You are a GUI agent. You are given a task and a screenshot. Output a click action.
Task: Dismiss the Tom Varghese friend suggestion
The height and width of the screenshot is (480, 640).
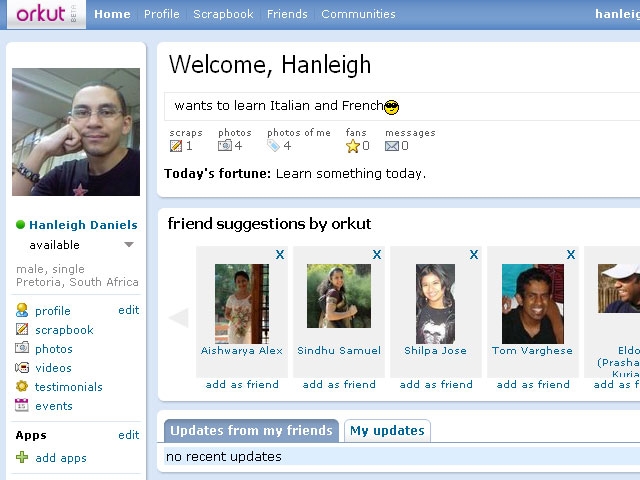(x=571, y=255)
